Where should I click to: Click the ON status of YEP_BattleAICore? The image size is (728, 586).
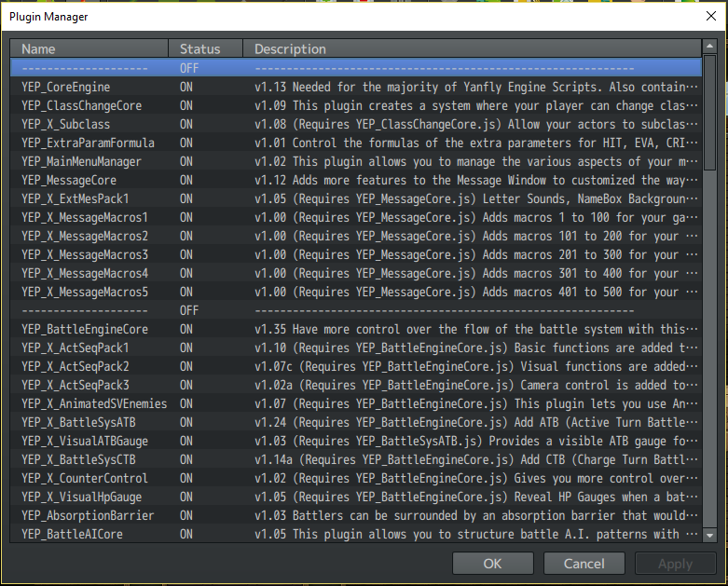(x=186, y=534)
